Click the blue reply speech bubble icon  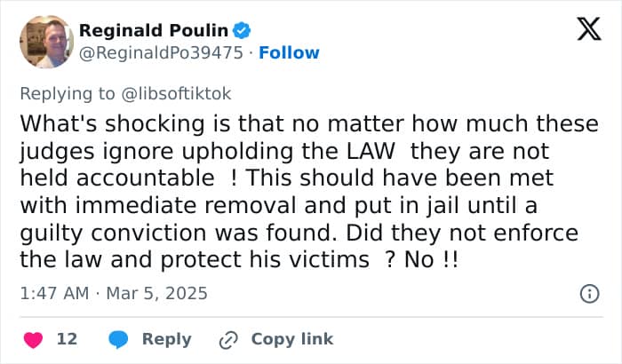click(118, 339)
